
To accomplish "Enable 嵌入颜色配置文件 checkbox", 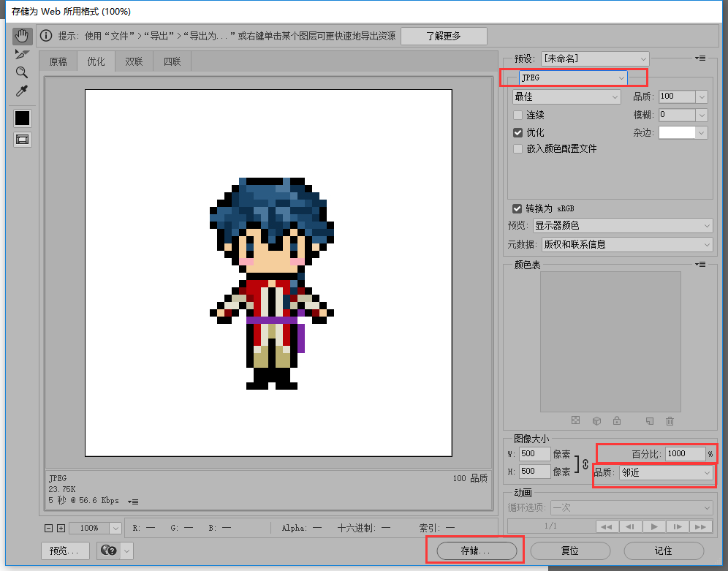I will 517,149.
